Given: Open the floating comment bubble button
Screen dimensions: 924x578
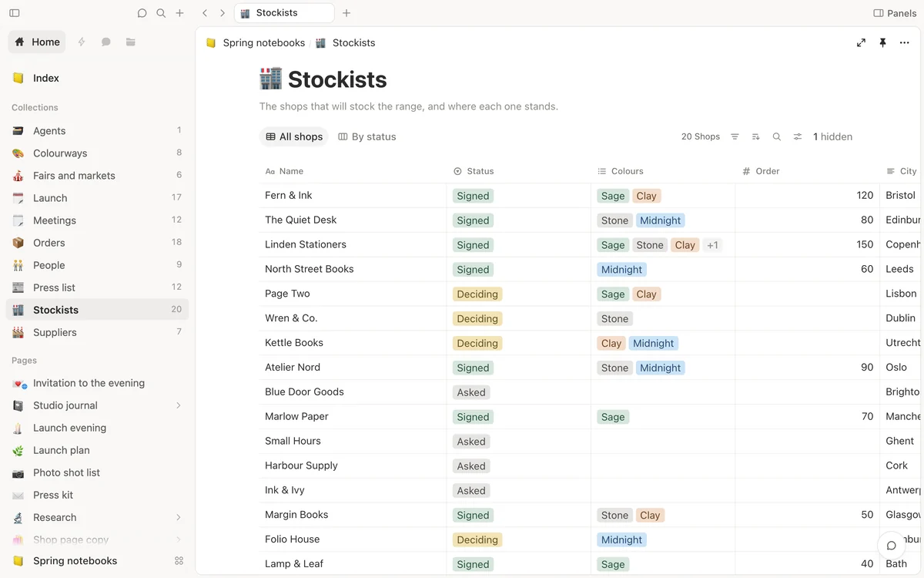Looking at the screenshot, I should tap(891, 545).
